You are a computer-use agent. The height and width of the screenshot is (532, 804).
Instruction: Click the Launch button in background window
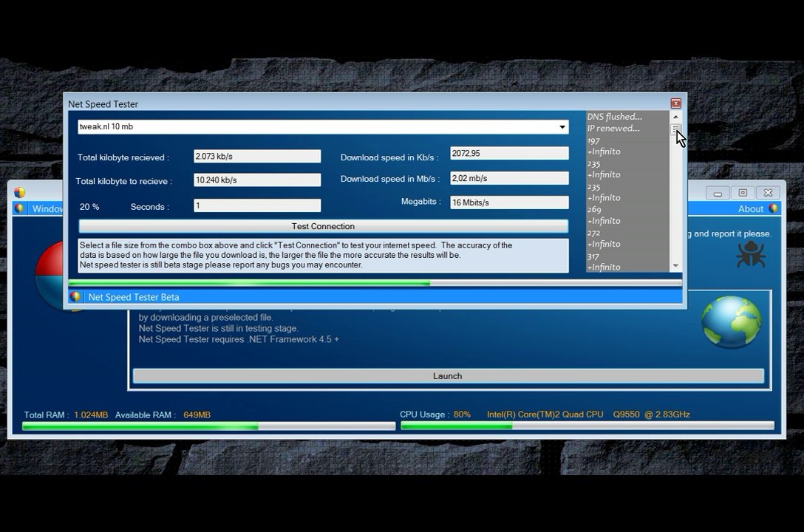(x=448, y=375)
